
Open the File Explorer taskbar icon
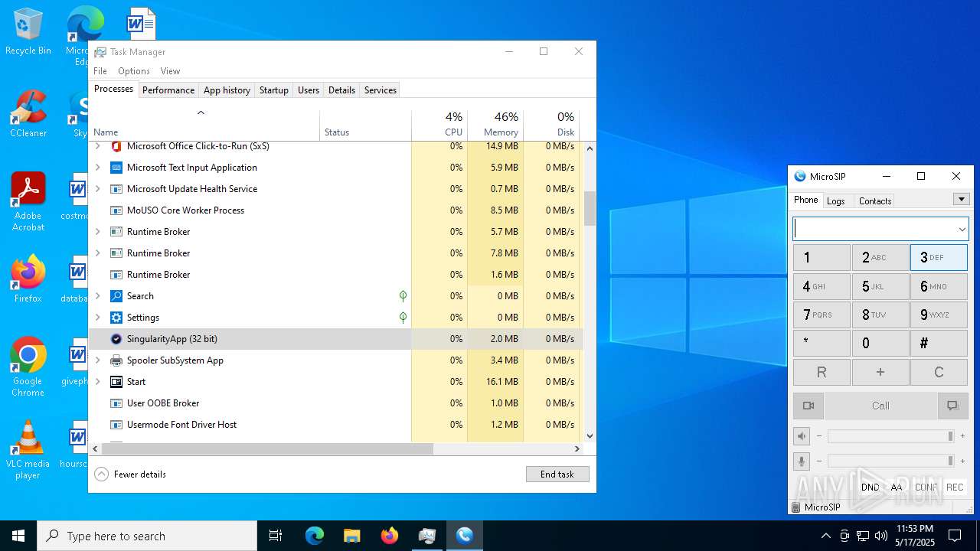[x=351, y=536]
